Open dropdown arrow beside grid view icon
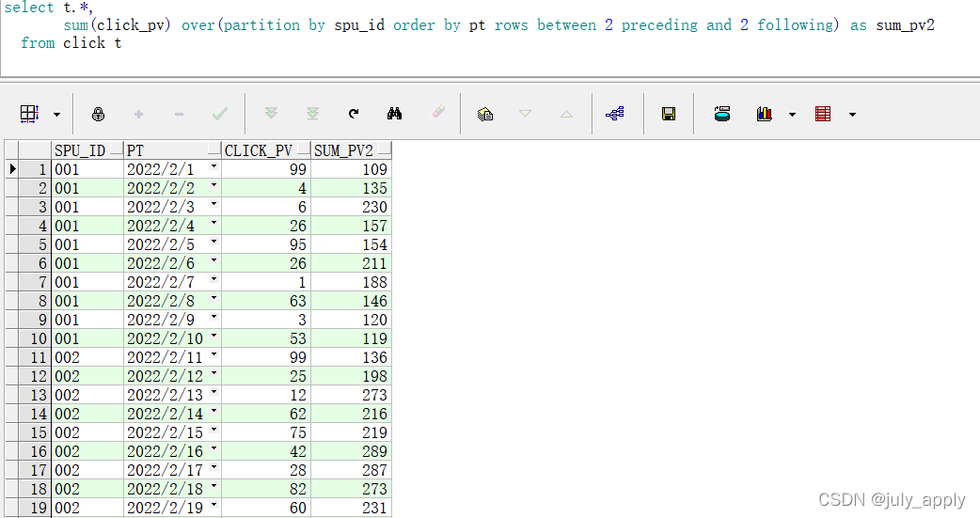 (56, 115)
